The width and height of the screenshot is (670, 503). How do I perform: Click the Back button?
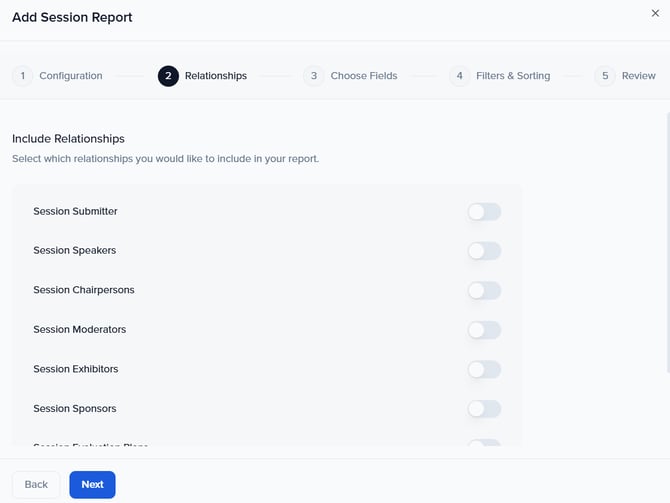(36, 485)
